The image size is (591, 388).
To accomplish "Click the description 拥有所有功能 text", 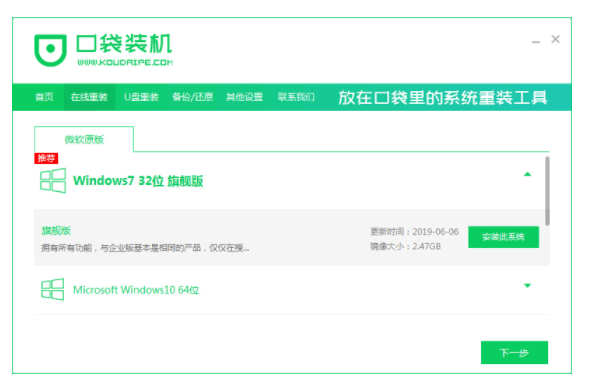I will pyautogui.click(x=145, y=248).
